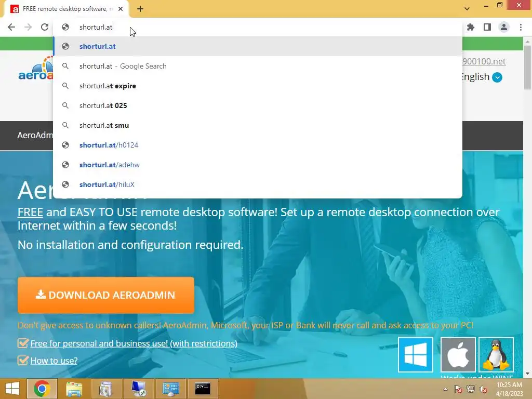Click the Chrome taskbar icon
The width and height of the screenshot is (532, 399).
[x=42, y=389]
